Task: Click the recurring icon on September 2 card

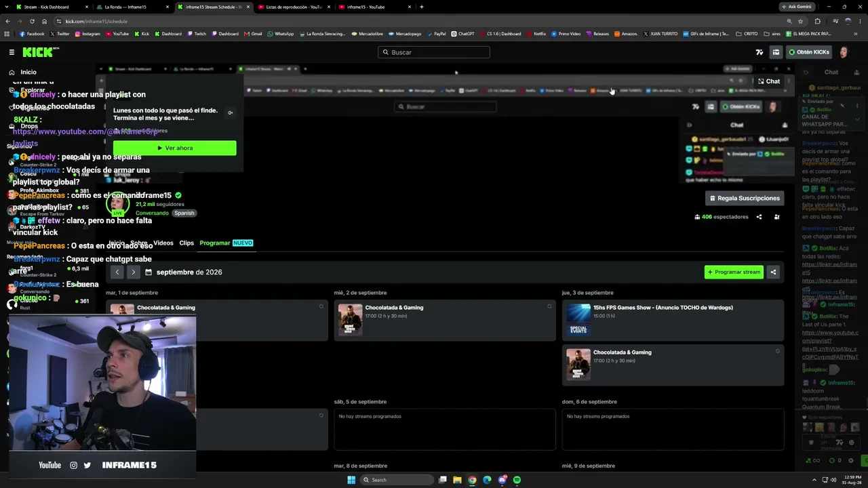Action: pos(549,306)
